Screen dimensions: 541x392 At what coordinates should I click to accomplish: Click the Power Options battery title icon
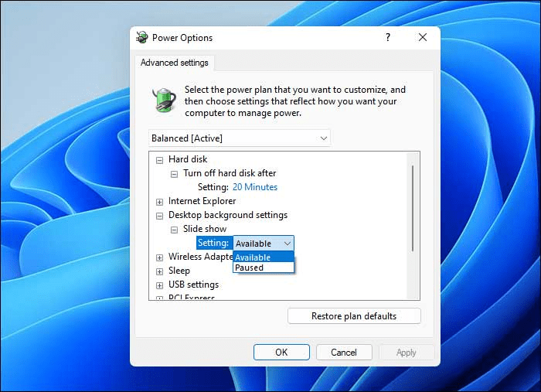(x=141, y=37)
